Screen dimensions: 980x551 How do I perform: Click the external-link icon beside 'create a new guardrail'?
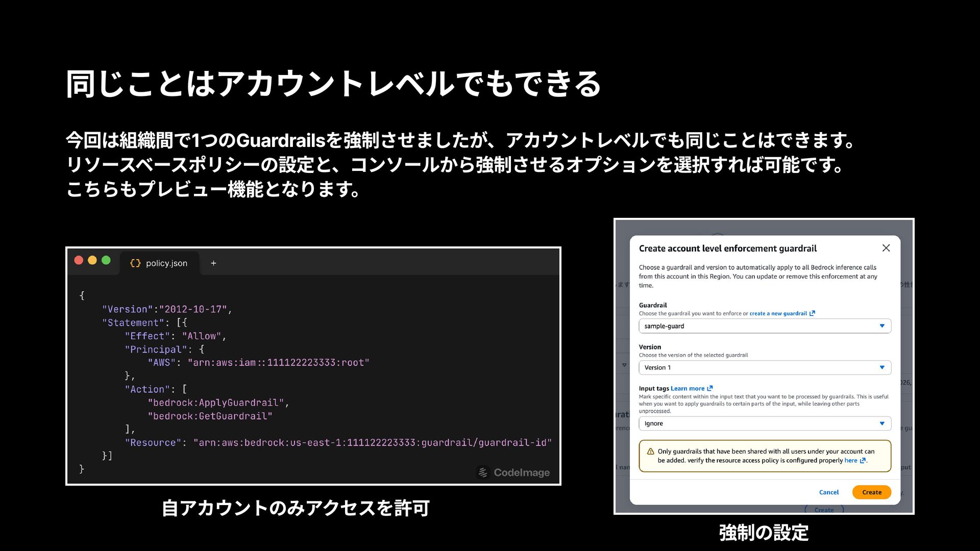812,313
